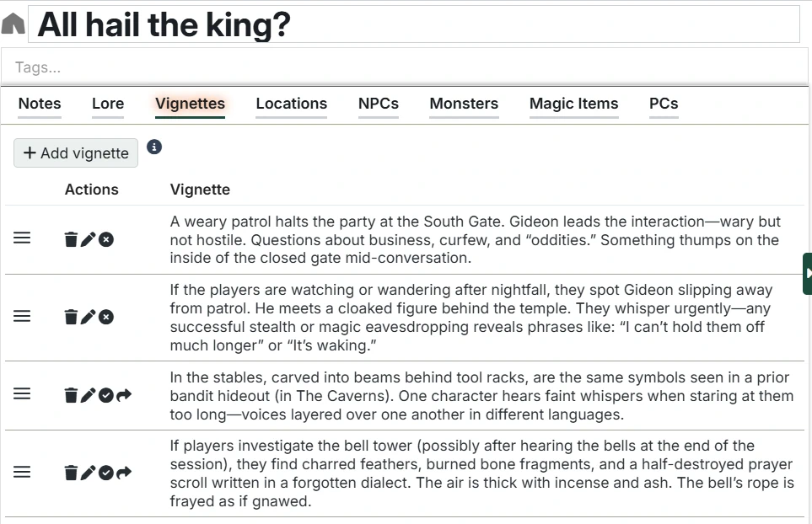Edit the stables vignette
Image resolution: width=812 pixels, height=524 pixels.
pyautogui.click(x=87, y=393)
